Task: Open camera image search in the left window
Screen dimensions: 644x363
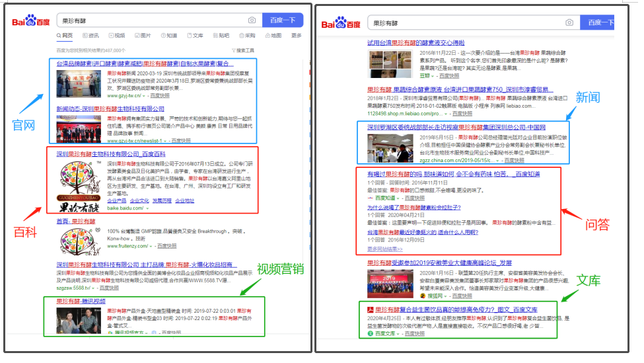Action: click(252, 20)
